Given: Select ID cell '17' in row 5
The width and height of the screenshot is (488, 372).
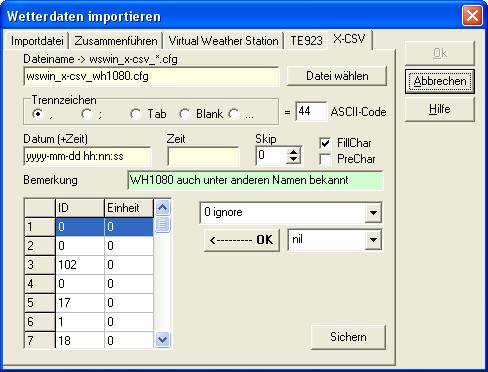Looking at the screenshot, I should pos(80,303).
